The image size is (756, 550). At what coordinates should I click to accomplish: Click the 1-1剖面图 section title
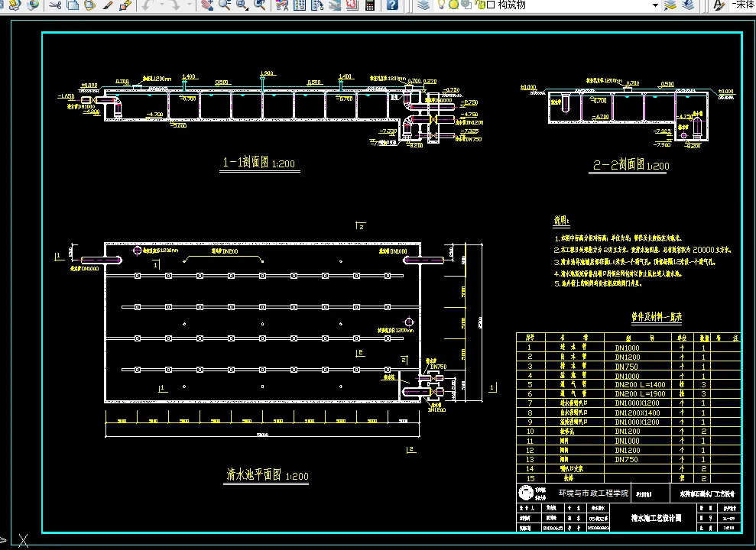click(x=258, y=162)
